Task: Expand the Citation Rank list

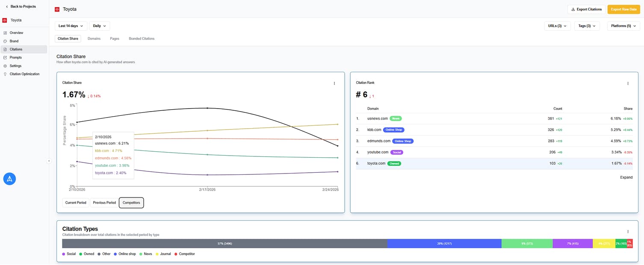Action: [626, 177]
